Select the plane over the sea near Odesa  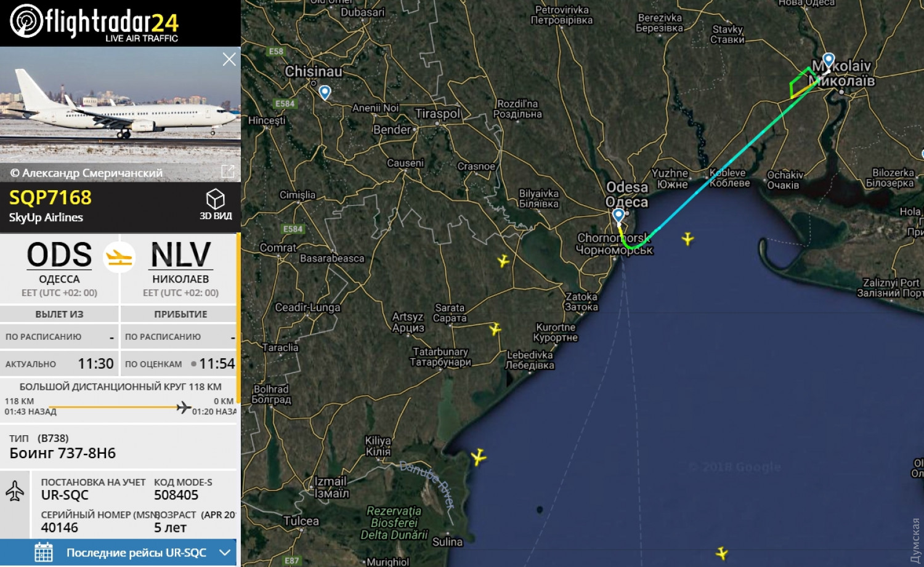[x=687, y=238]
